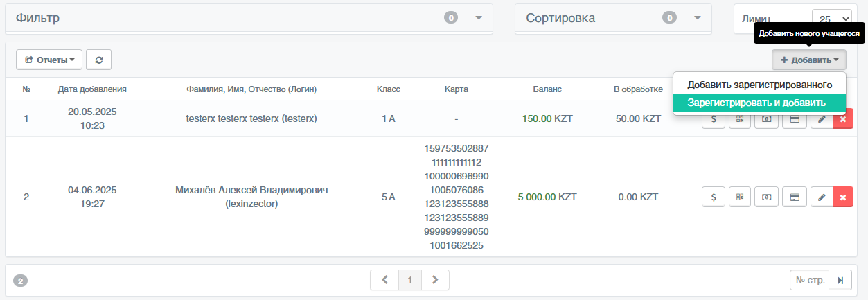Click the total records badge showing 2
The width and height of the screenshot is (868, 300).
pos(21,281)
